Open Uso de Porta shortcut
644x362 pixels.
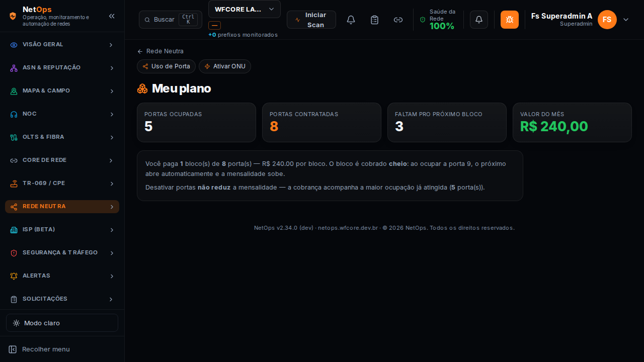click(166, 66)
